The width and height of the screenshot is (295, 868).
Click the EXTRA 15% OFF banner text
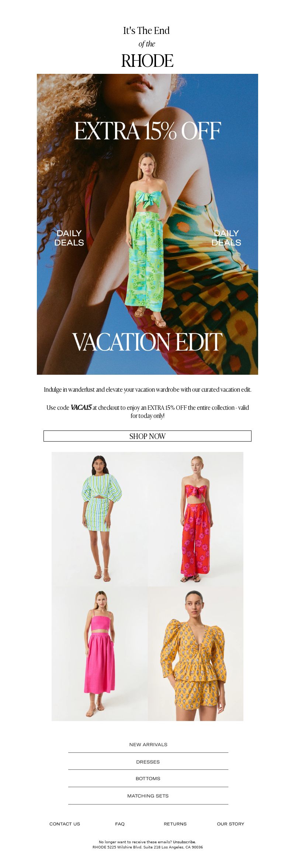pyautogui.click(x=147, y=131)
